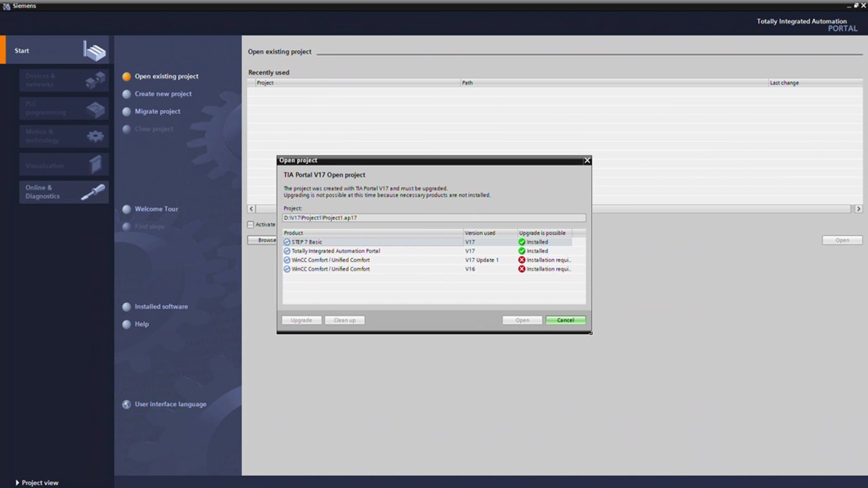Click the left scroll arrow of recent list
The height and width of the screenshot is (488, 868).
pyautogui.click(x=252, y=209)
